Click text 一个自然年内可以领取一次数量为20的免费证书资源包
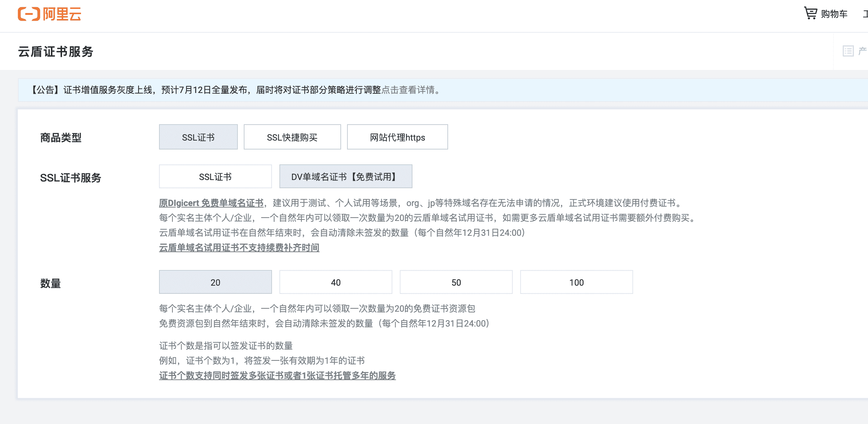The image size is (868, 424). tap(368, 309)
